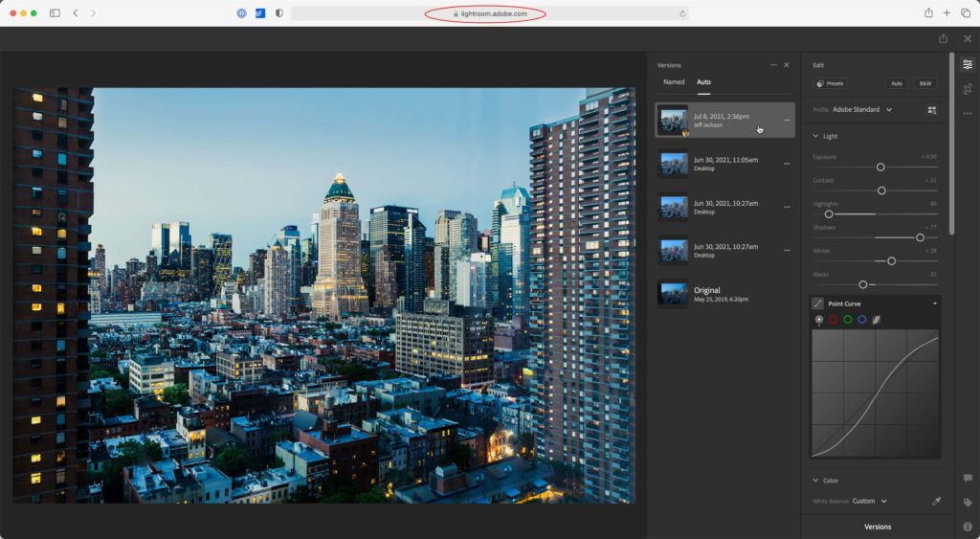Click the Lightroom share icon in header
Screen dimensions: 980x539
943,38
